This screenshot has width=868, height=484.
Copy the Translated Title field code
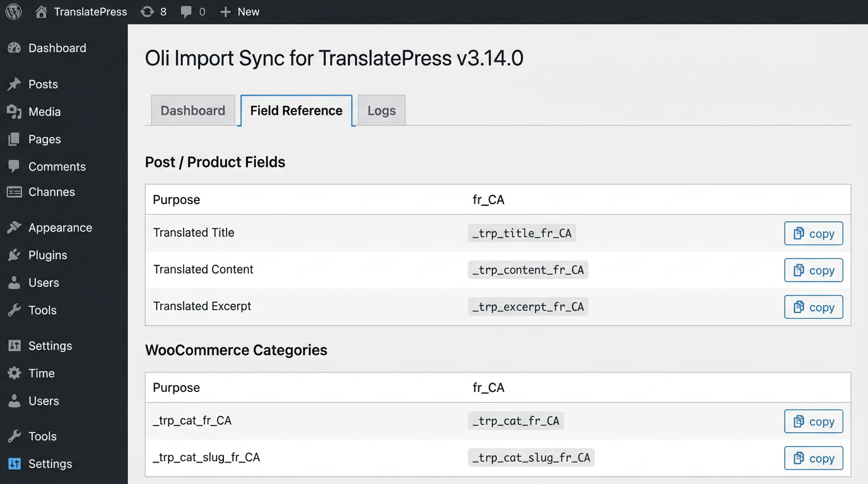coord(813,233)
